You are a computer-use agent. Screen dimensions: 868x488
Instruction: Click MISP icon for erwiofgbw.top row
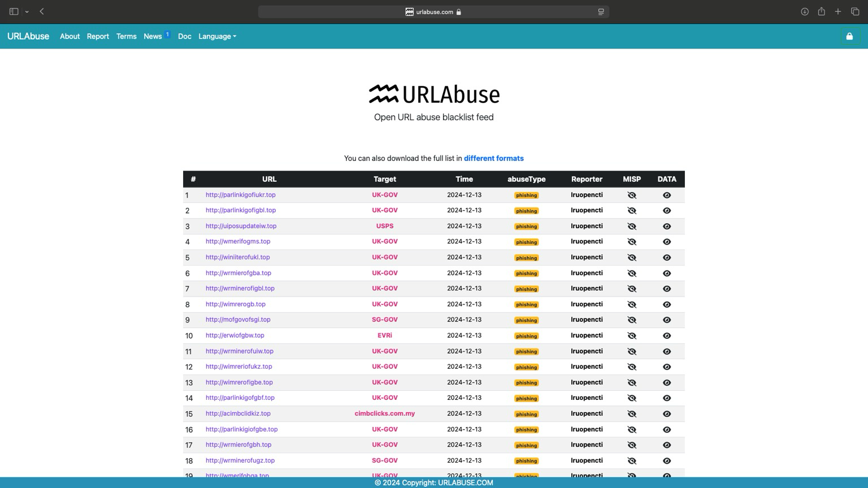[x=632, y=336]
